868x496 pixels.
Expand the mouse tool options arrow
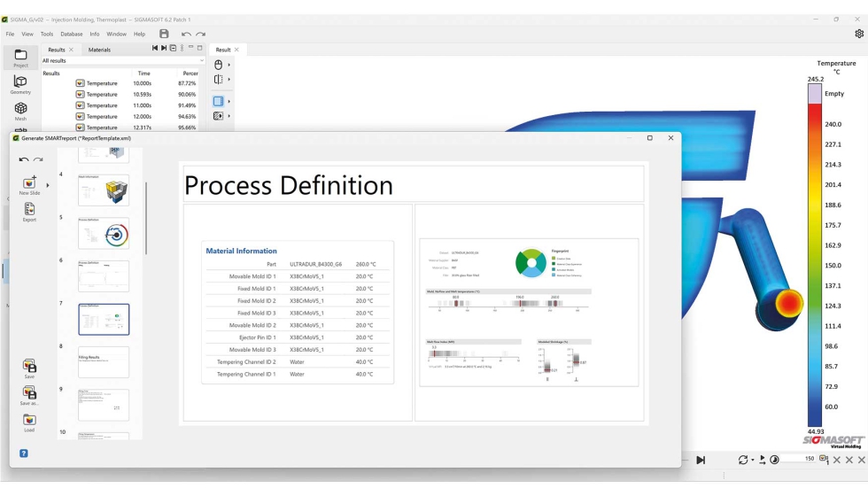click(229, 65)
